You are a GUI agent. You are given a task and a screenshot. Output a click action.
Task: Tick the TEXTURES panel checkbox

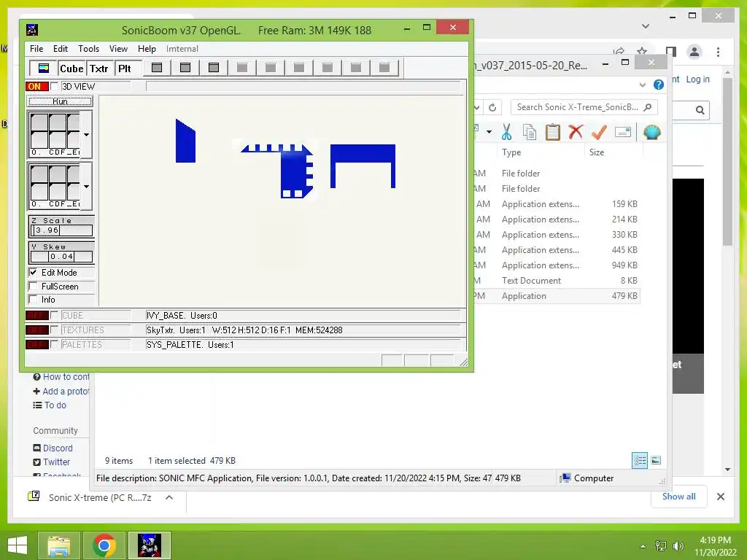tap(55, 330)
